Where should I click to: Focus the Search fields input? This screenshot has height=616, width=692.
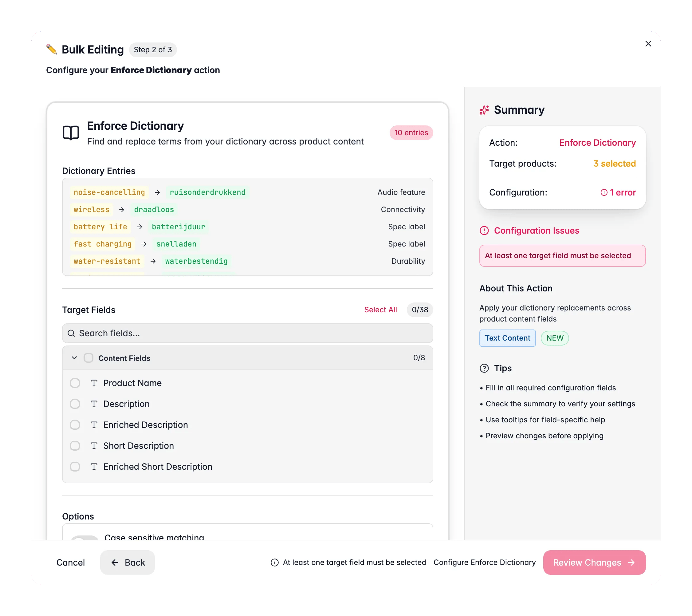coord(247,333)
